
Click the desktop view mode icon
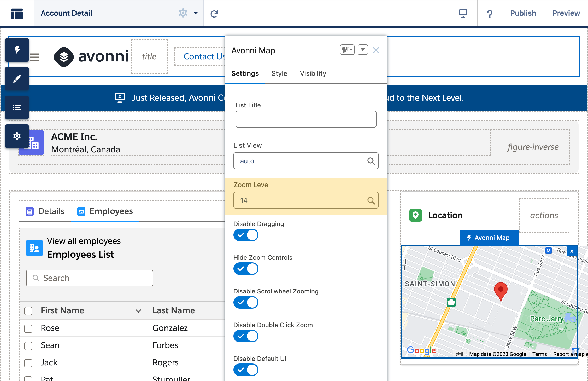(463, 13)
